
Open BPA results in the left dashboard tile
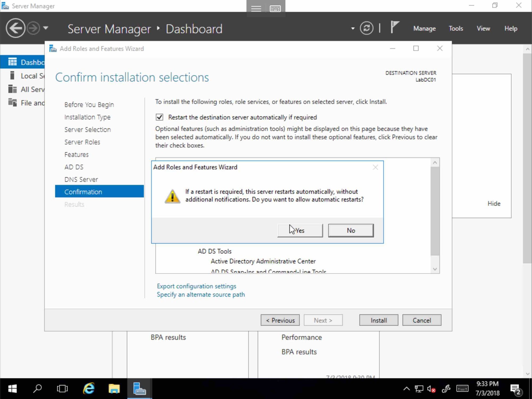[x=168, y=337]
